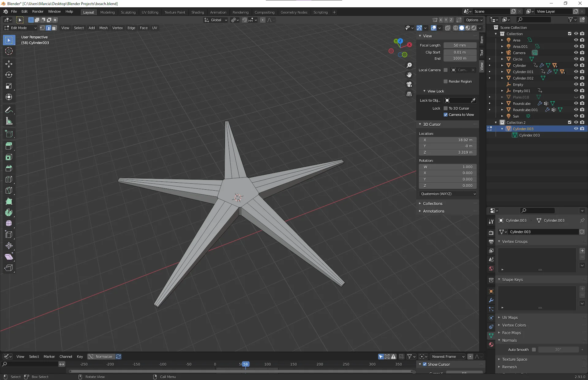The width and height of the screenshot is (588, 380).
Task: Open the Mesh menu
Action: coord(103,28)
